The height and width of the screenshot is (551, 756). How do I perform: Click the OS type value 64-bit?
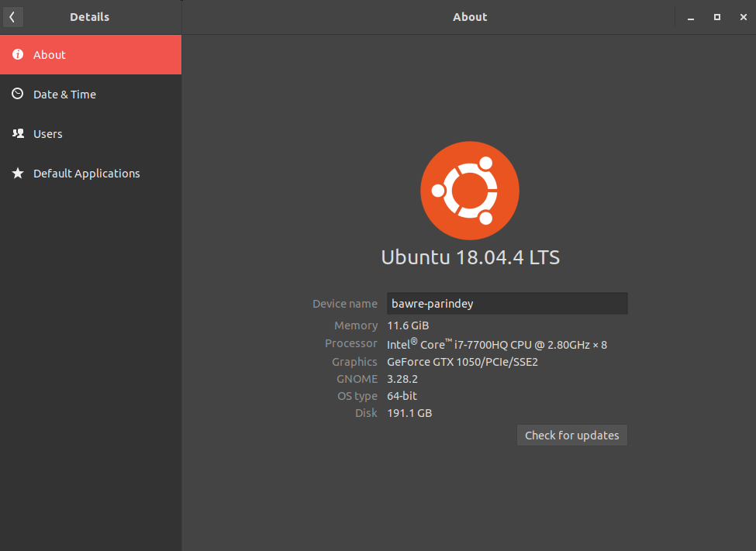[402, 396]
